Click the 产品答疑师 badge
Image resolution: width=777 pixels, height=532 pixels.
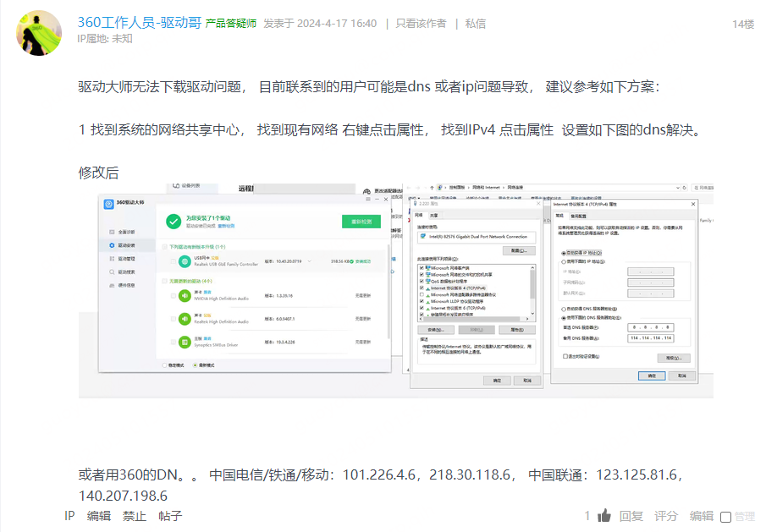[x=230, y=24]
